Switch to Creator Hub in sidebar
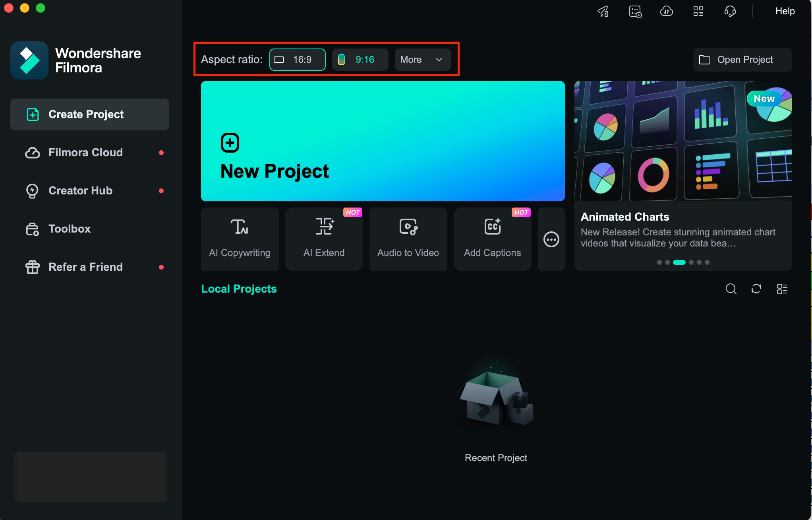This screenshot has width=812, height=520. (x=80, y=191)
